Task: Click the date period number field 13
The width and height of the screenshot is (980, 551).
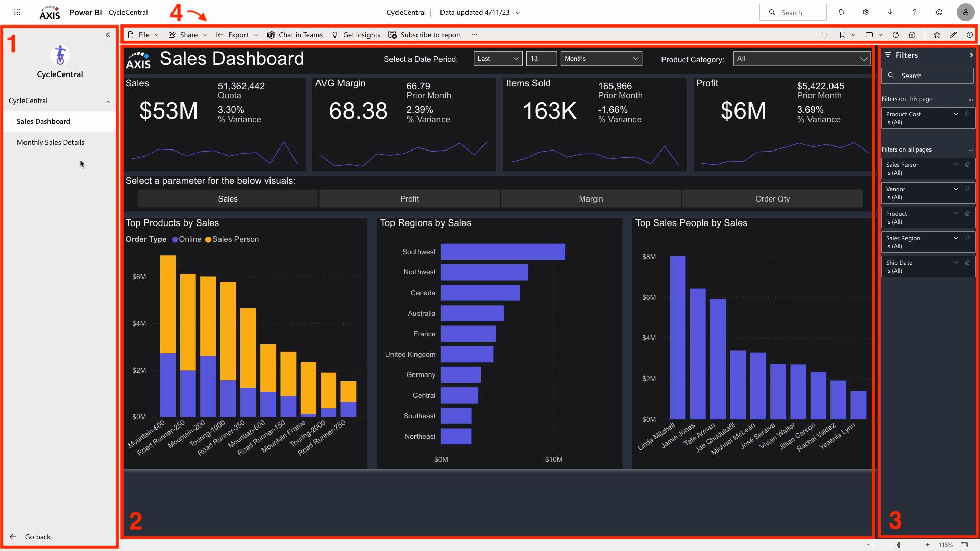Action: 542,59
